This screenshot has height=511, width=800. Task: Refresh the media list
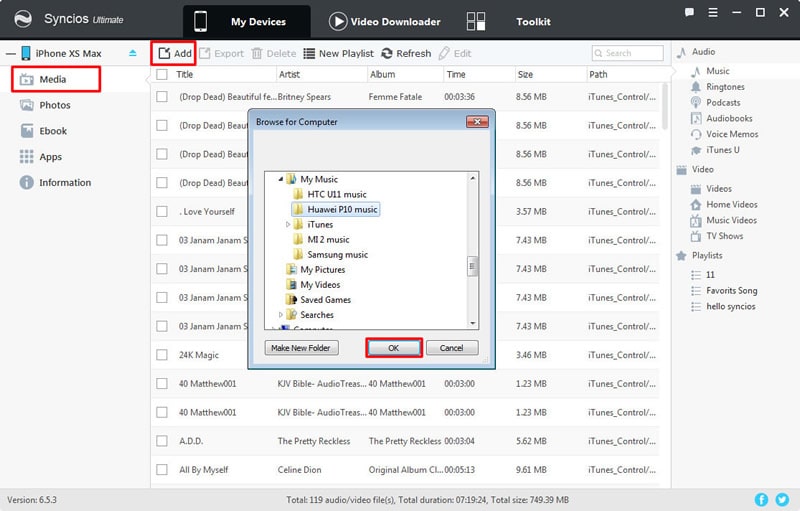click(x=406, y=53)
